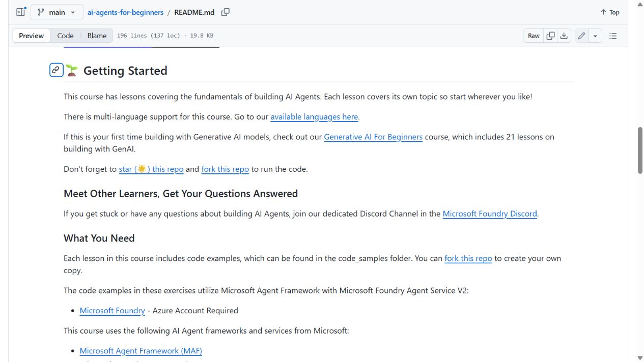
Task: Open the Microsoft Agent Framework (MAF) link
Action: coord(141,351)
